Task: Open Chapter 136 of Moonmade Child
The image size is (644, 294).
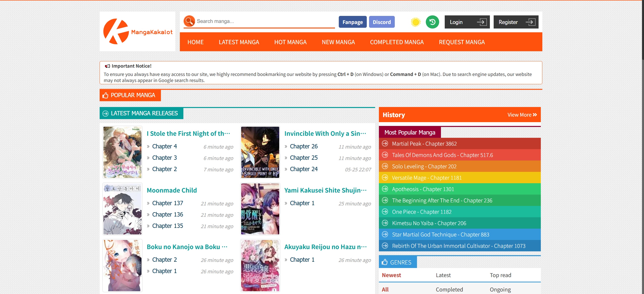Action: coord(168,215)
